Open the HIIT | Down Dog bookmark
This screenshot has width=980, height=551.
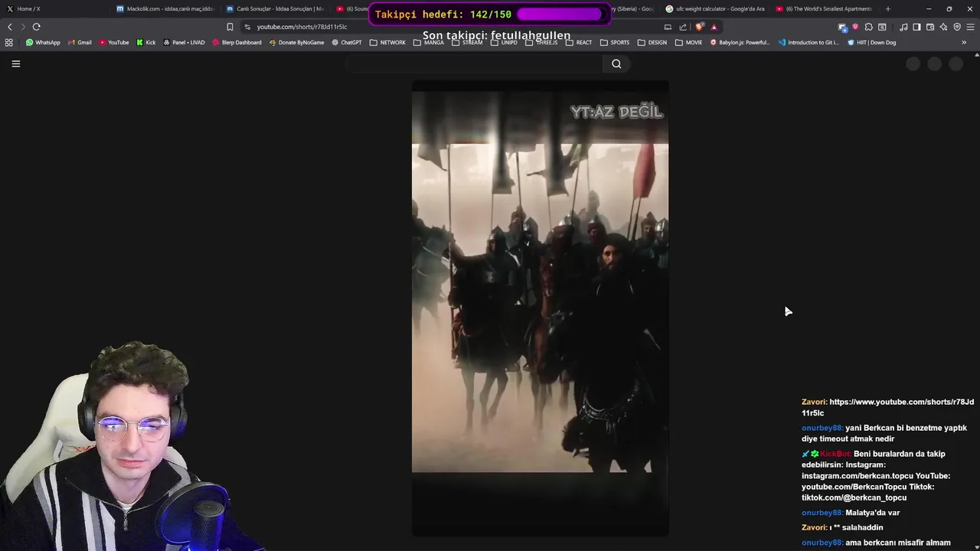[871, 42]
